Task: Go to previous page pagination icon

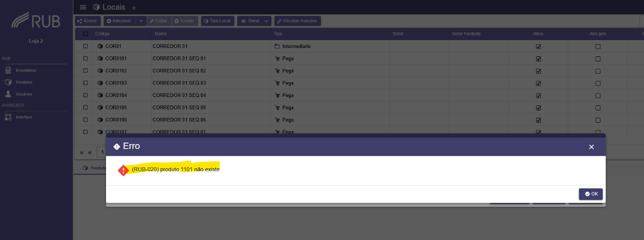Action: point(90,152)
